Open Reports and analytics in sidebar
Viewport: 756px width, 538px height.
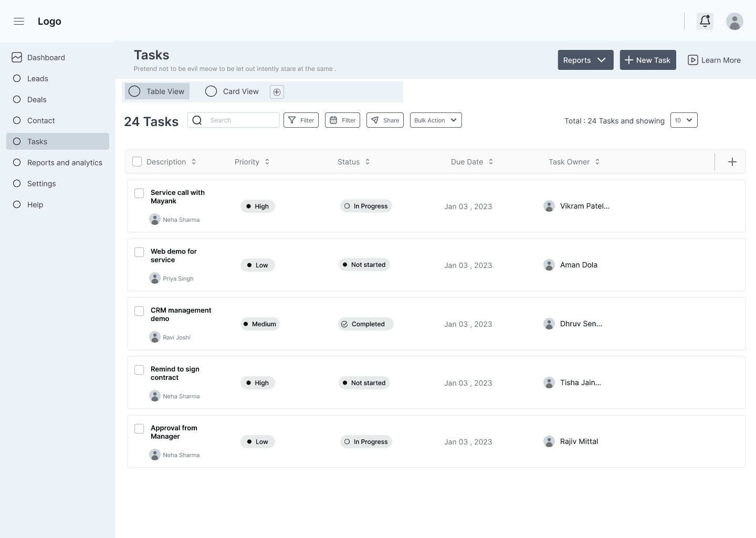coord(58,162)
